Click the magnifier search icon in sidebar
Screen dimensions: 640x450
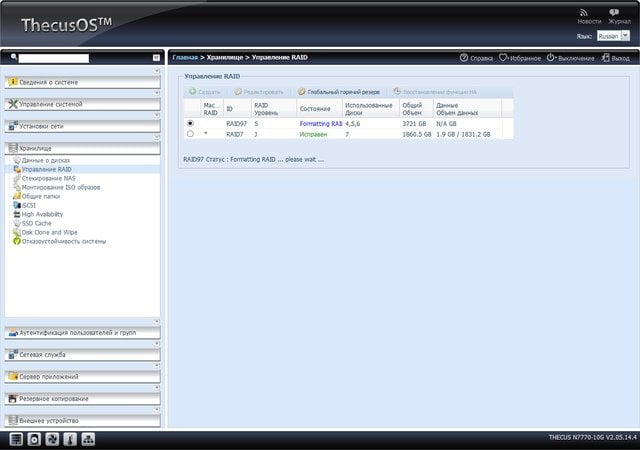pos(14,57)
